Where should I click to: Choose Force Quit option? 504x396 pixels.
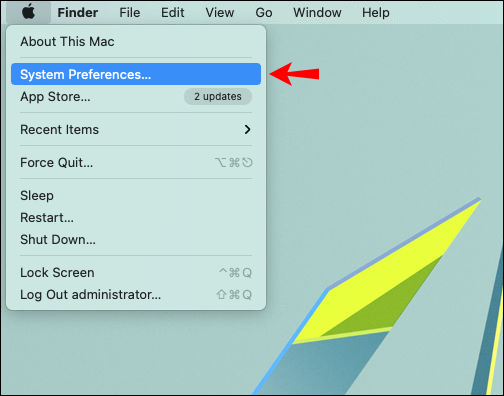[136, 162]
